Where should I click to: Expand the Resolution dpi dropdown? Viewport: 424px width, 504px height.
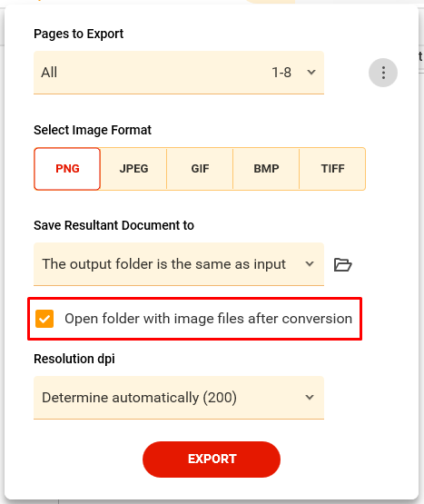point(179,397)
